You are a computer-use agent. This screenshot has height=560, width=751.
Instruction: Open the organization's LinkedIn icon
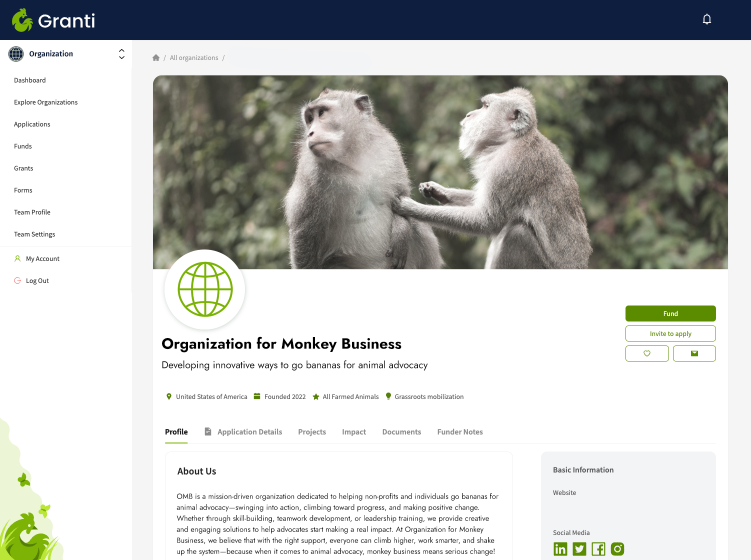click(560, 548)
